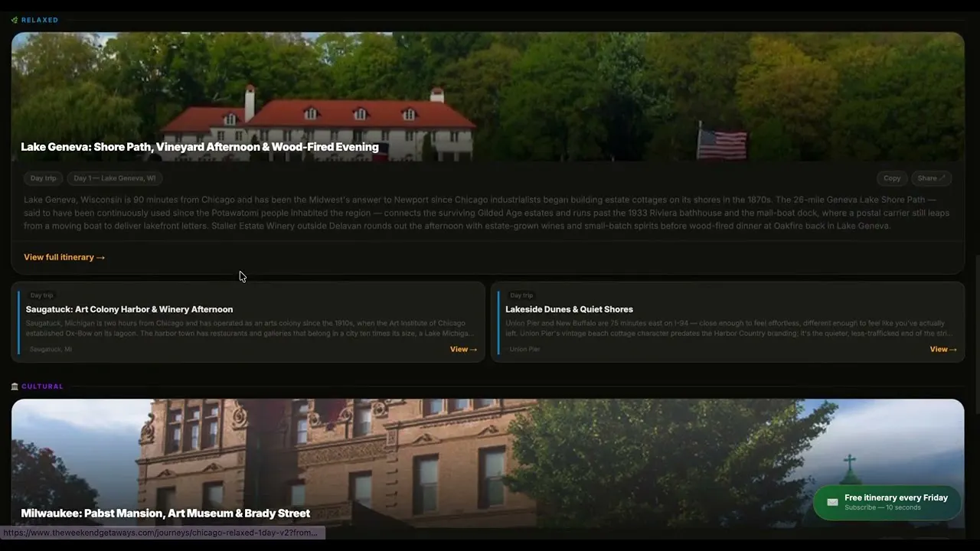Image resolution: width=980 pixels, height=551 pixels.
Task: Click the Saugatuck: Art Colony Harbor title
Action: (x=129, y=309)
